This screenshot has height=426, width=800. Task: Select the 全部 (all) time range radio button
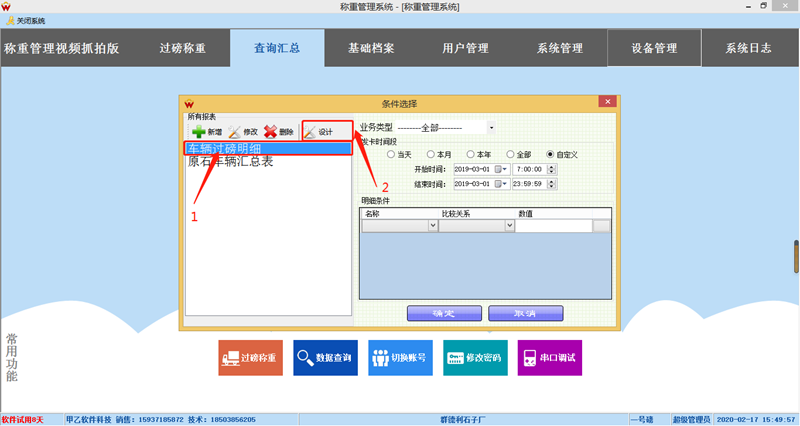point(511,154)
